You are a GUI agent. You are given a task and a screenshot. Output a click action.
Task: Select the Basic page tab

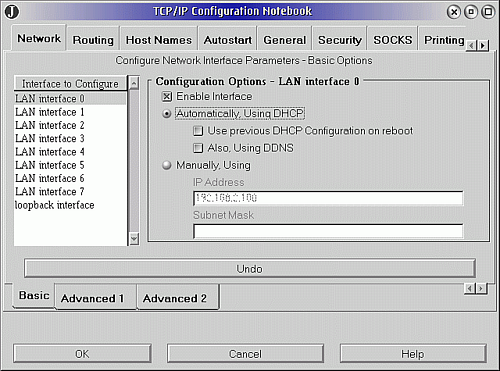click(34, 295)
